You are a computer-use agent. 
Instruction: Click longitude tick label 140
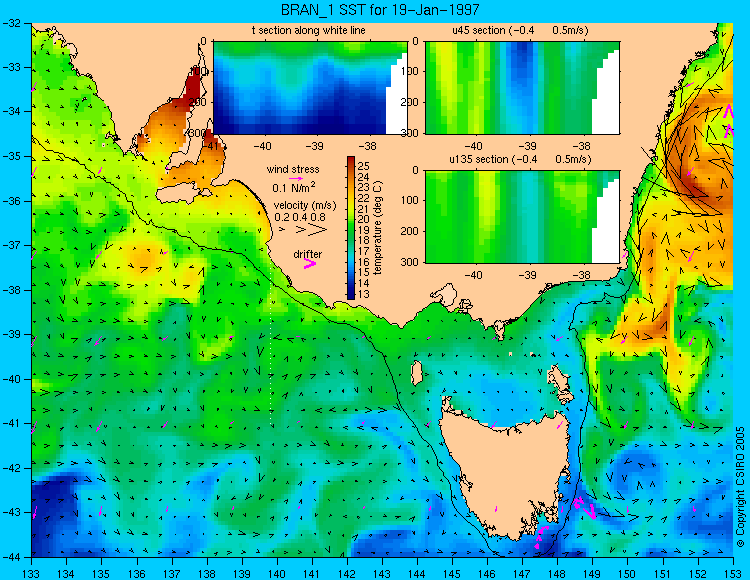277,574
